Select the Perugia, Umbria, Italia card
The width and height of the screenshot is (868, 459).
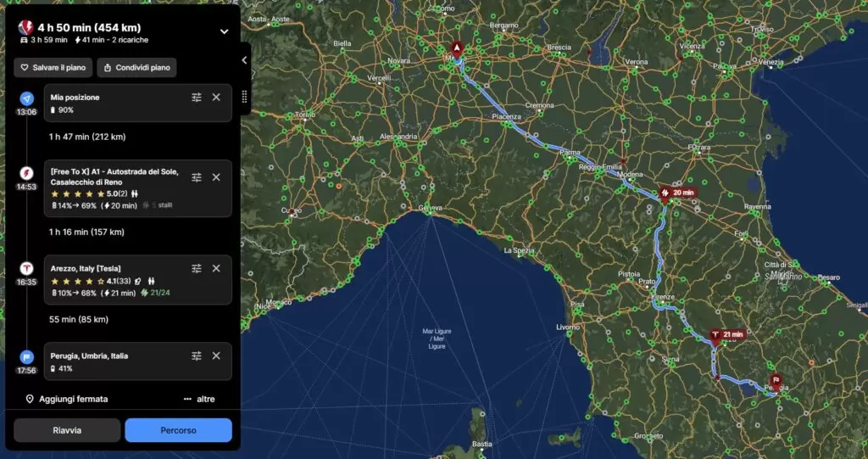point(138,361)
